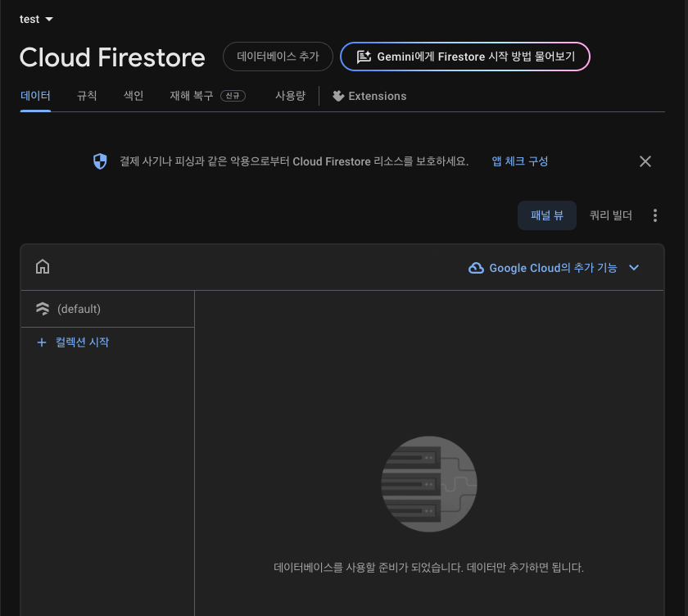Click the App Check warning message text
This screenshot has height=616, width=688.
[x=294, y=161]
